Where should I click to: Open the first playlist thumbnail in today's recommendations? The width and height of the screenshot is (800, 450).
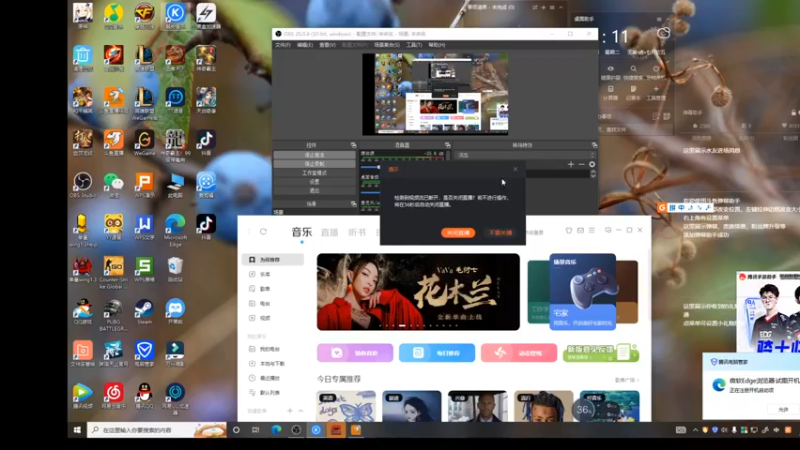click(x=346, y=406)
